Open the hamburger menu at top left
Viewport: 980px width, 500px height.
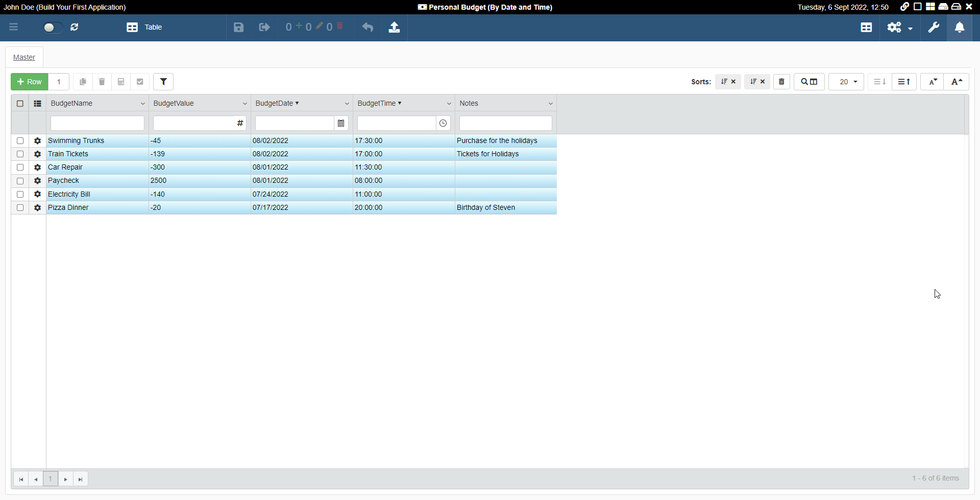coord(14,28)
